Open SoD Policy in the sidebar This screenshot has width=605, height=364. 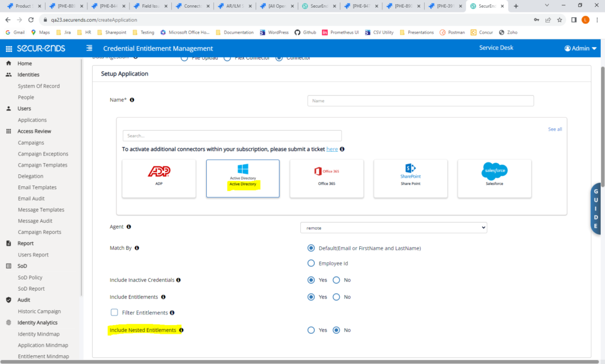30,278
